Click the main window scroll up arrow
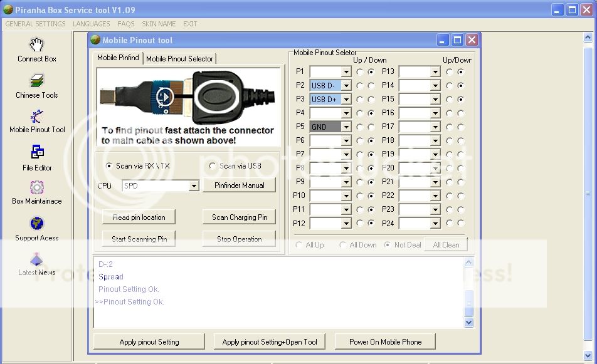The width and height of the screenshot is (597, 364). (588, 38)
